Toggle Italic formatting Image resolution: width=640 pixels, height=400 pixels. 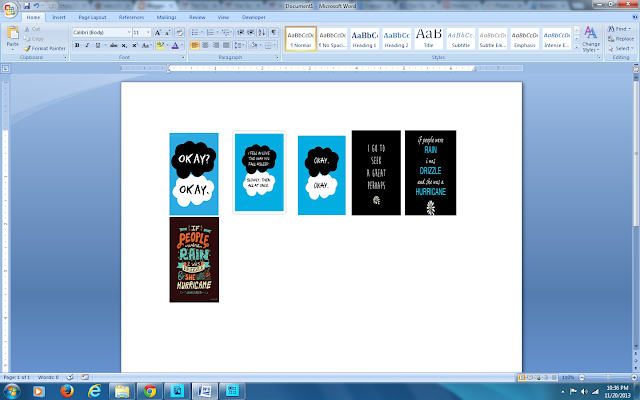(87, 45)
